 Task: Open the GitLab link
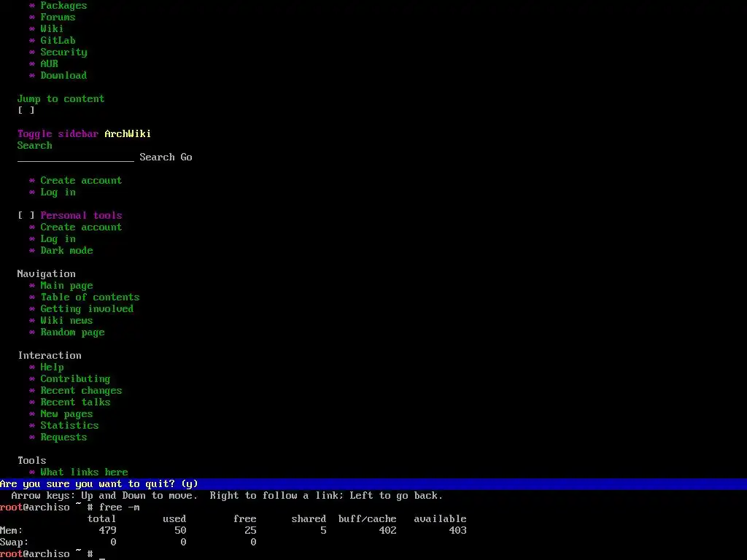[58, 41]
